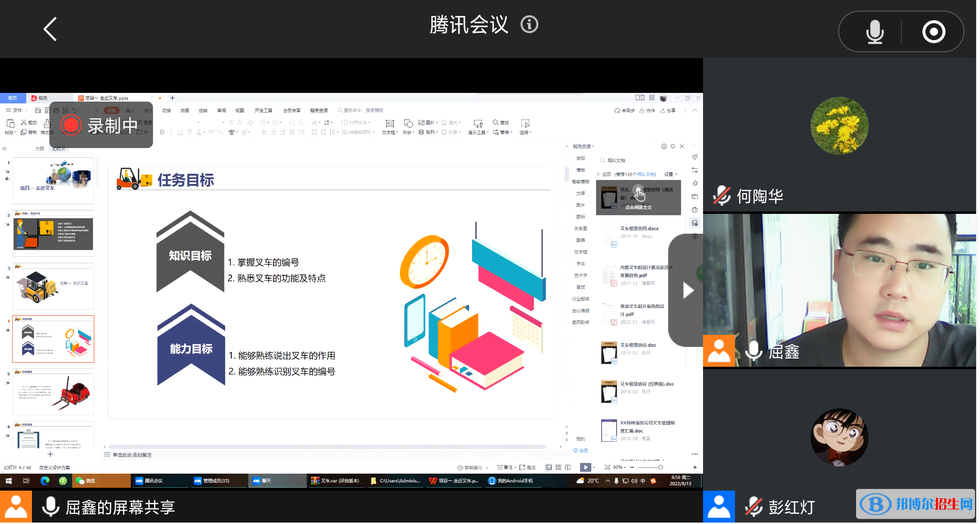Open the 开发工具 ribbon tab
980x524 pixels.
(263, 110)
